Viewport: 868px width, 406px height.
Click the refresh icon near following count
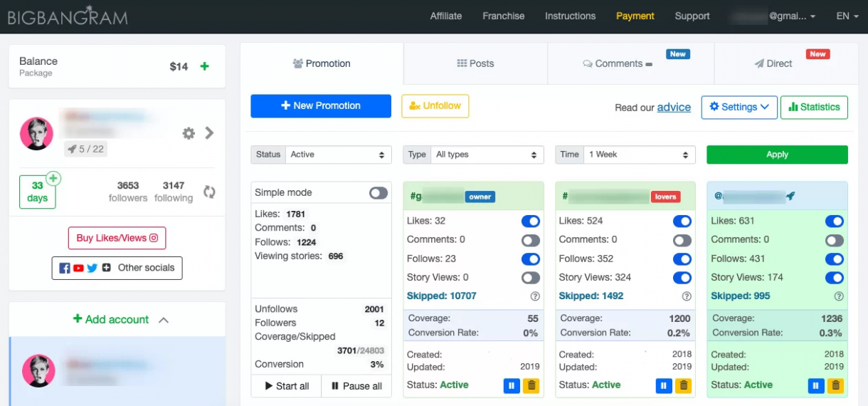click(209, 192)
